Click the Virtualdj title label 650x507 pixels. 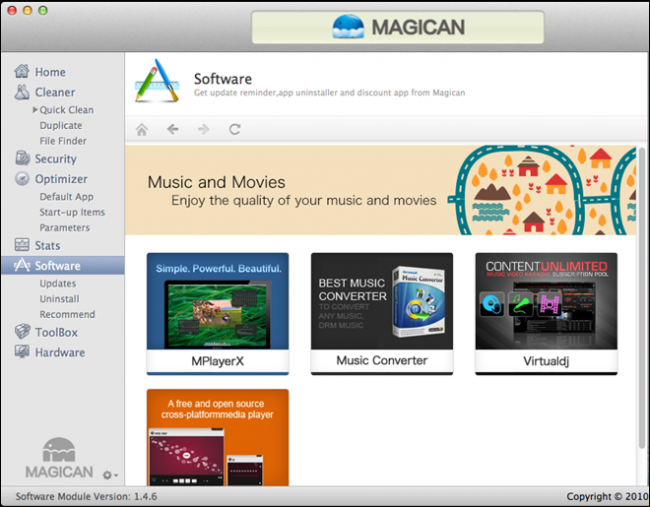546,361
